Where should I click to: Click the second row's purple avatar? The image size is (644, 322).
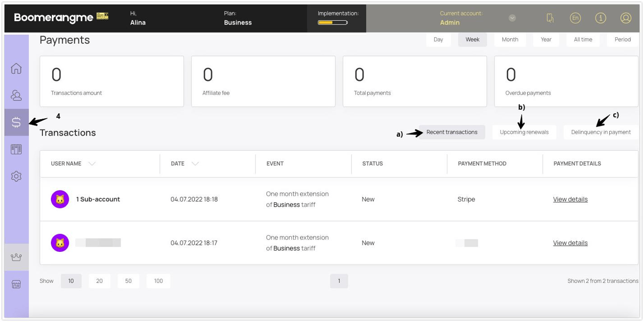pyautogui.click(x=60, y=243)
